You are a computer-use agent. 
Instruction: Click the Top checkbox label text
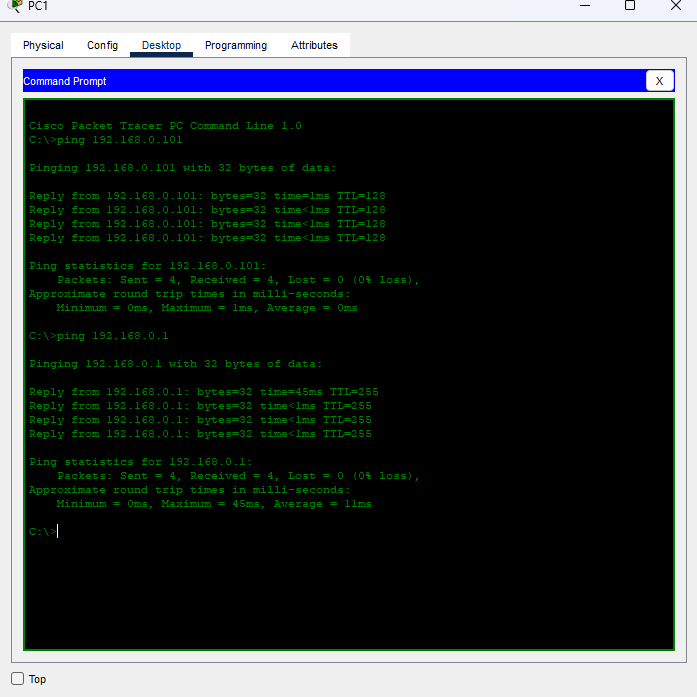[38, 680]
